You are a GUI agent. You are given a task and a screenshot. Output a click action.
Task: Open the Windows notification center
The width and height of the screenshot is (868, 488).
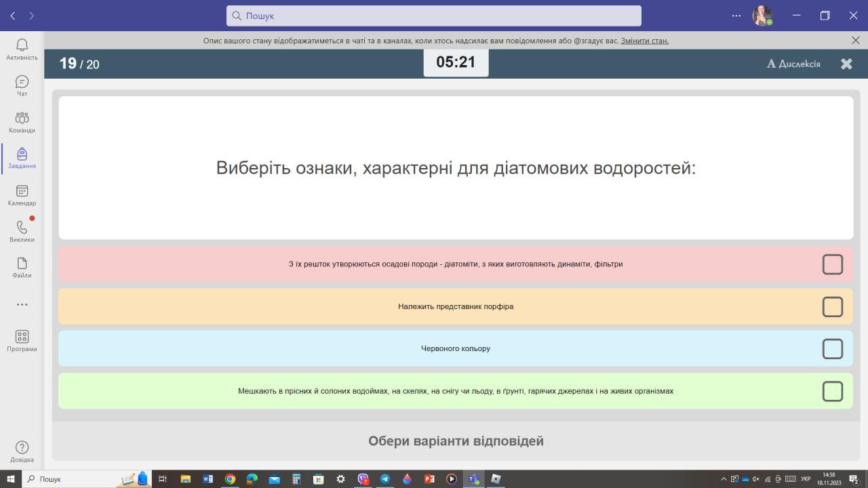[x=854, y=479]
